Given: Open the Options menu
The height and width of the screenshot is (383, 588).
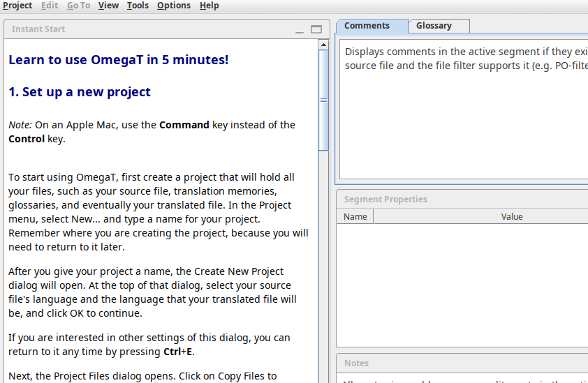Looking at the screenshot, I should [x=174, y=6].
